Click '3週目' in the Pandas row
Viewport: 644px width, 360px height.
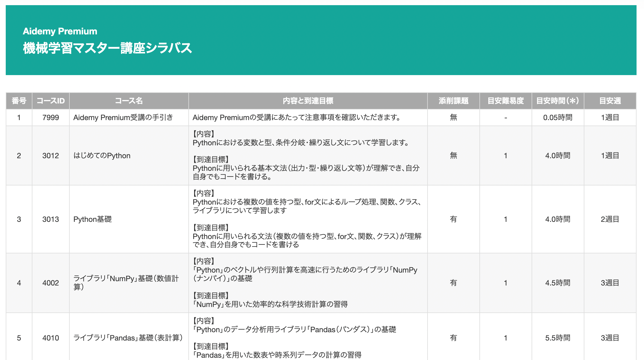tap(610, 338)
